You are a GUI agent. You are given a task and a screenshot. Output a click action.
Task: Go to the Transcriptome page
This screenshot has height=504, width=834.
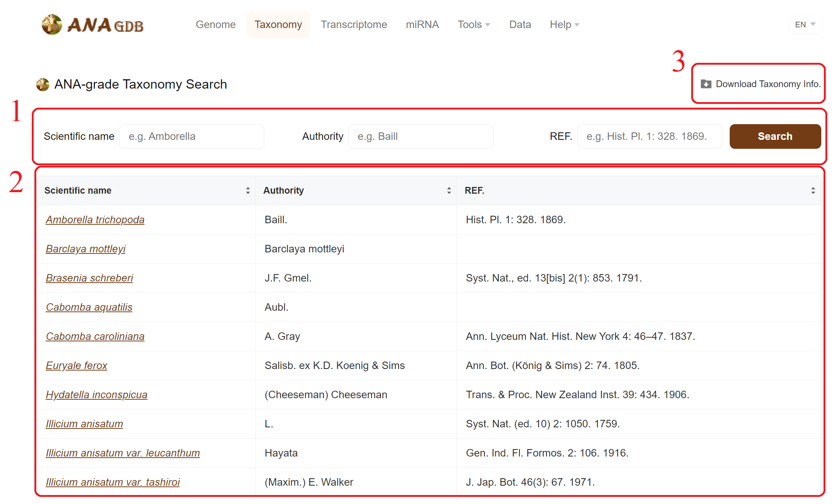[354, 25]
